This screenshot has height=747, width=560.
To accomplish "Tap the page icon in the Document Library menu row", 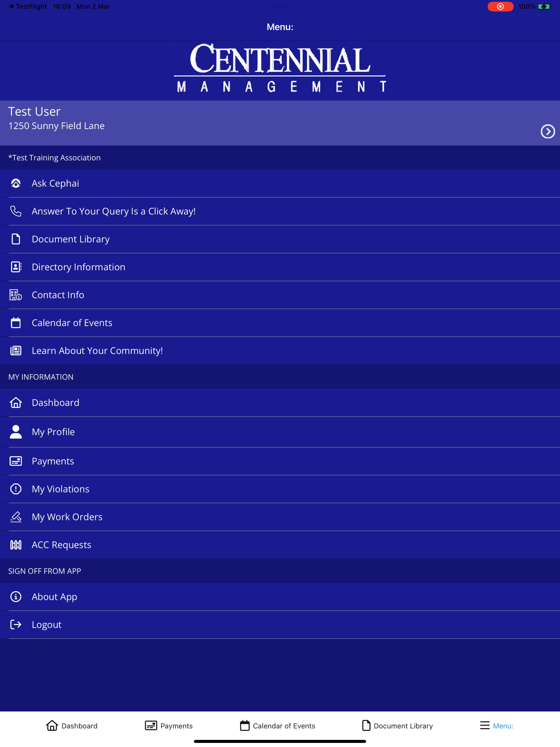I will point(16,239).
